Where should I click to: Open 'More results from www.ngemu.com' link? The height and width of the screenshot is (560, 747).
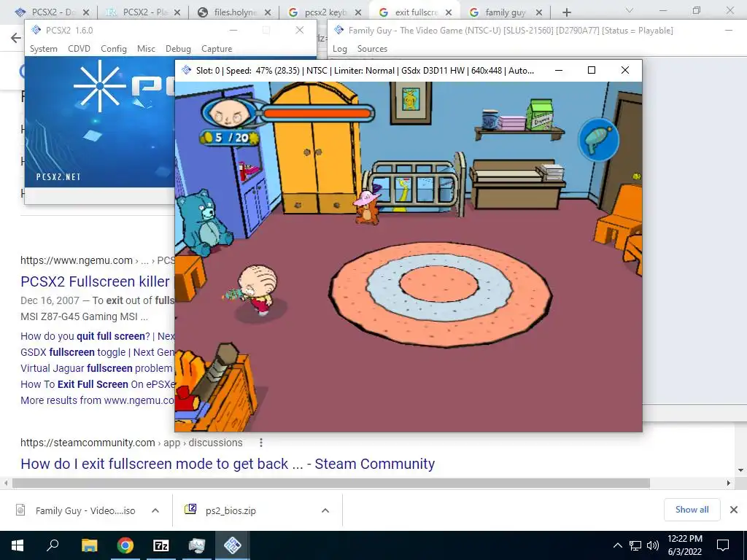[97, 400]
